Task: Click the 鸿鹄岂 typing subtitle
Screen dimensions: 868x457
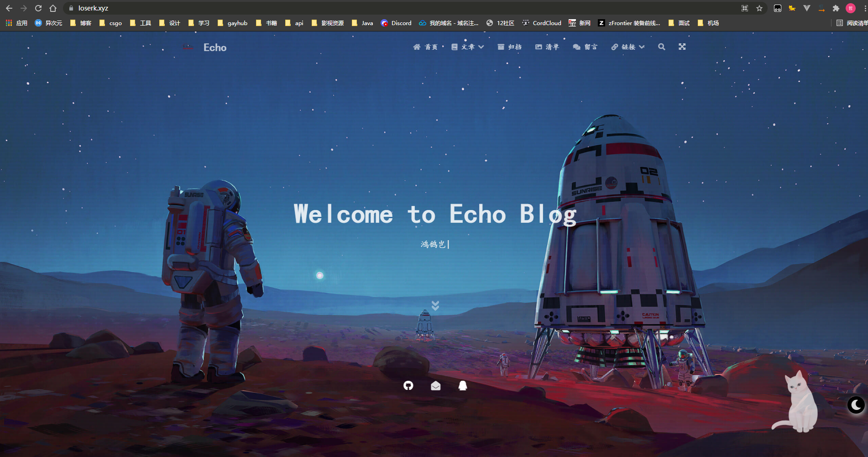Action: 433,244
